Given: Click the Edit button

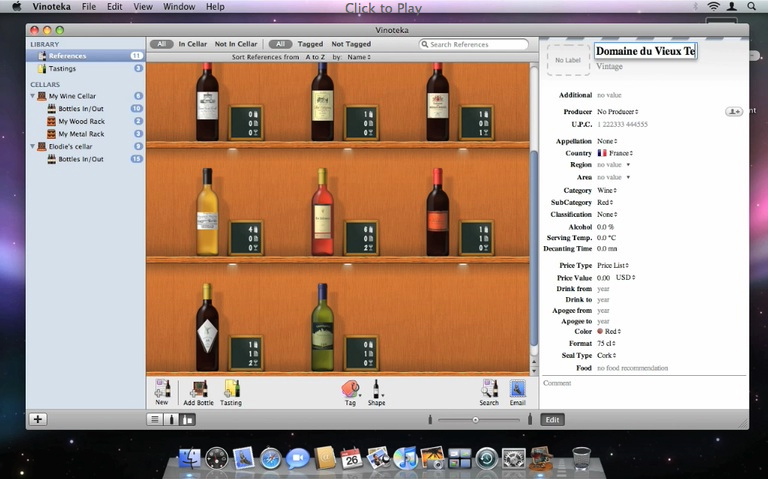Looking at the screenshot, I should click(552, 420).
